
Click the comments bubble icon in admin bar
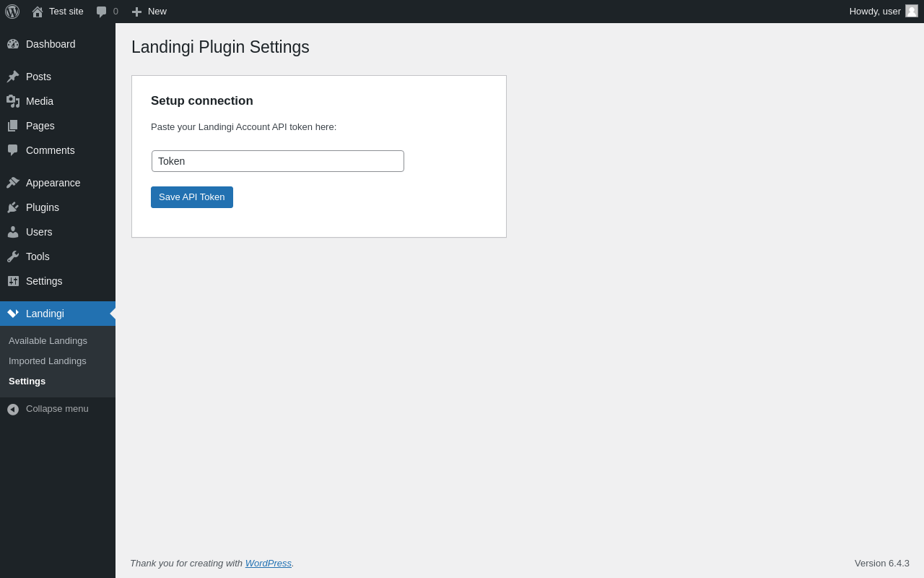click(x=102, y=12)
